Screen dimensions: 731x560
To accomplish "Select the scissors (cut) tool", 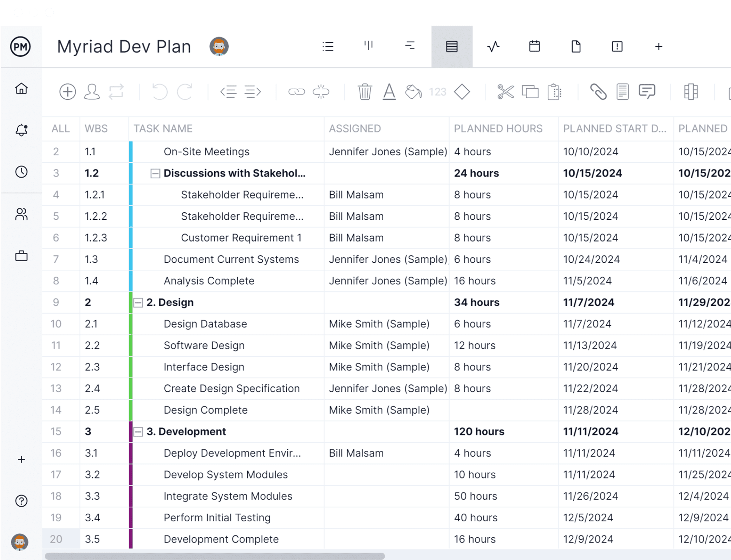I will click(x=505, y=92).
